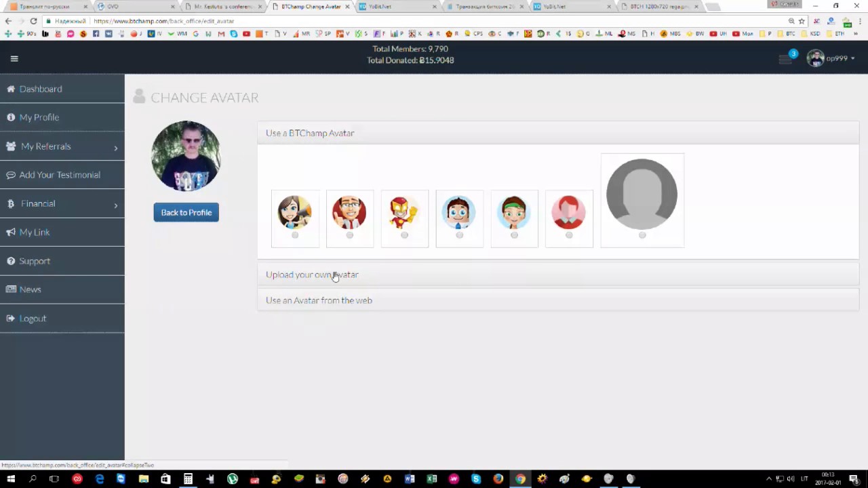Open the ETH bookmark folder
Viewport: 868px width, 488px height.
tap(834, 33)
